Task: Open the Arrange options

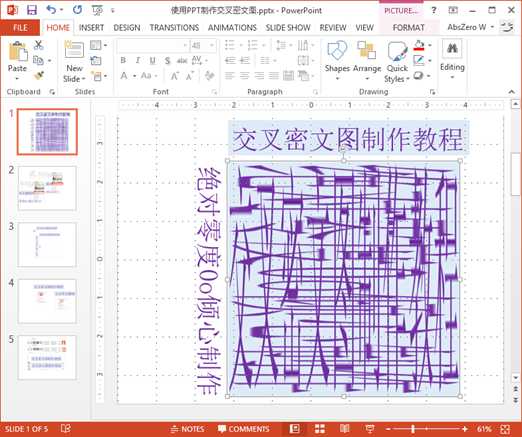Action: tap(367, 59)
